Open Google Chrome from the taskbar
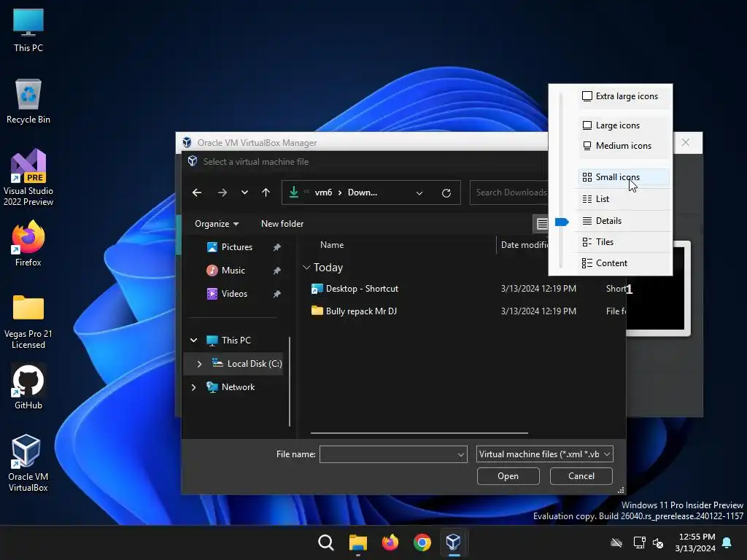This screenshot has height=560, width=747. (422, 542)
